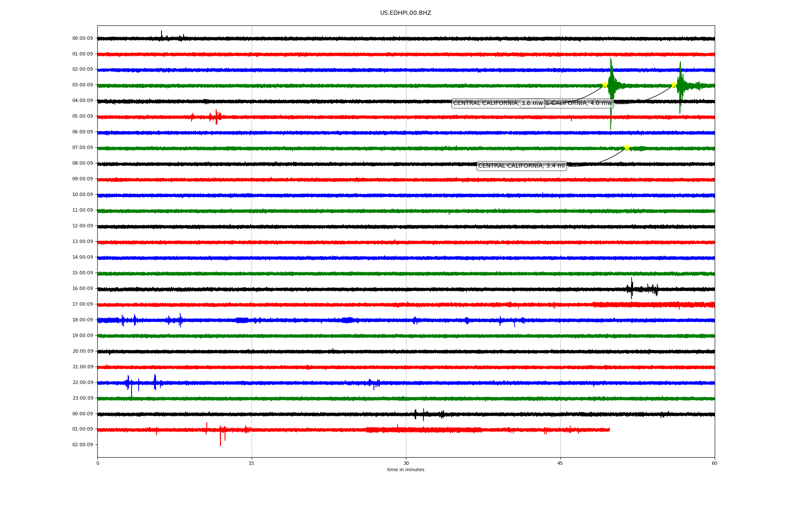The height and width of the screenshot is (508, 812).
Task: Select the 22:00:09 row time label
Action: point(82,383)
